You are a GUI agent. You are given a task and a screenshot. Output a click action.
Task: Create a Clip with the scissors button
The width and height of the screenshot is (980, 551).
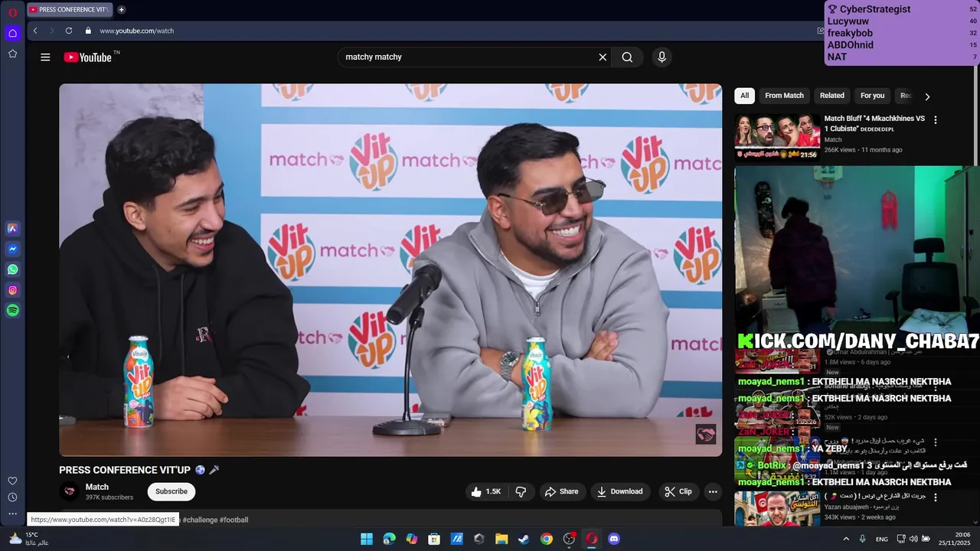pyautogui.click(x=678, y=491)
